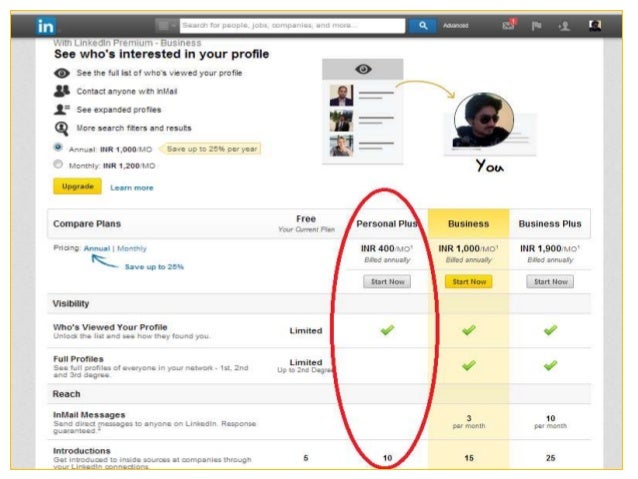Click the 'Visibility' section heading
Viewport: 638px width, 479px height.
[71, 304]
